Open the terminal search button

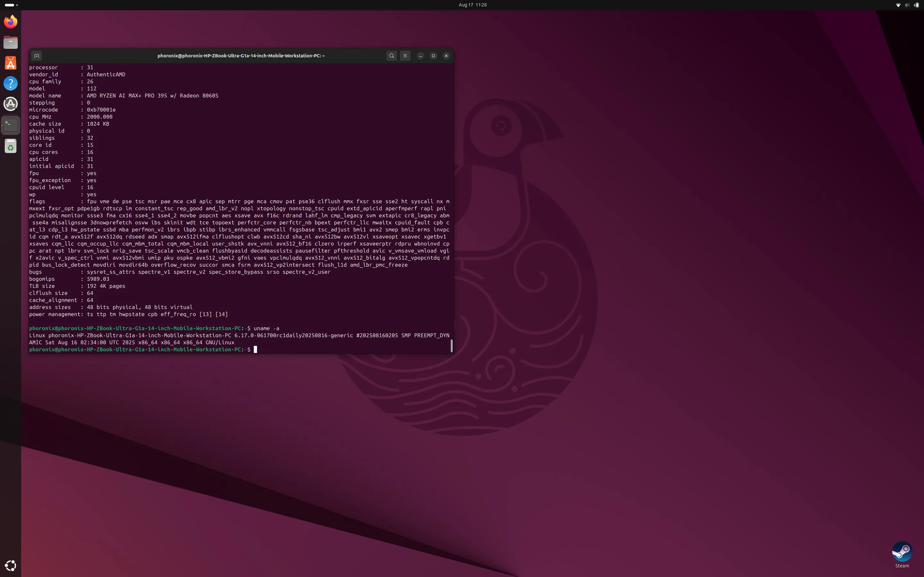pyautogui.click(x=391, y=56)
